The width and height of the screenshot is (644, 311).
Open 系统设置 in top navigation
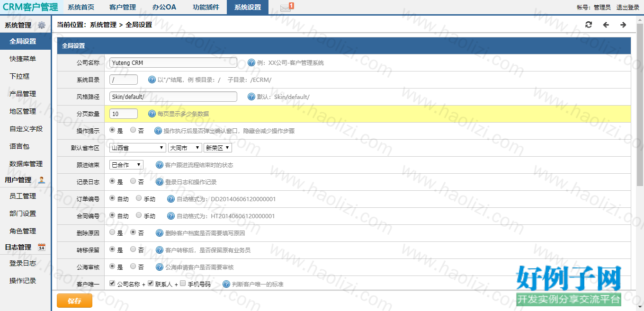coord(248,7)
